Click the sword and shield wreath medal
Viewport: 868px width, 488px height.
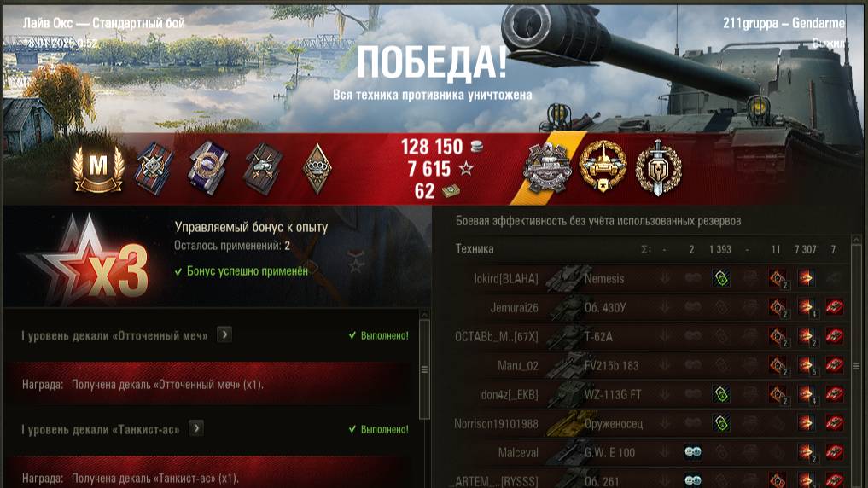tap(658, 168)
